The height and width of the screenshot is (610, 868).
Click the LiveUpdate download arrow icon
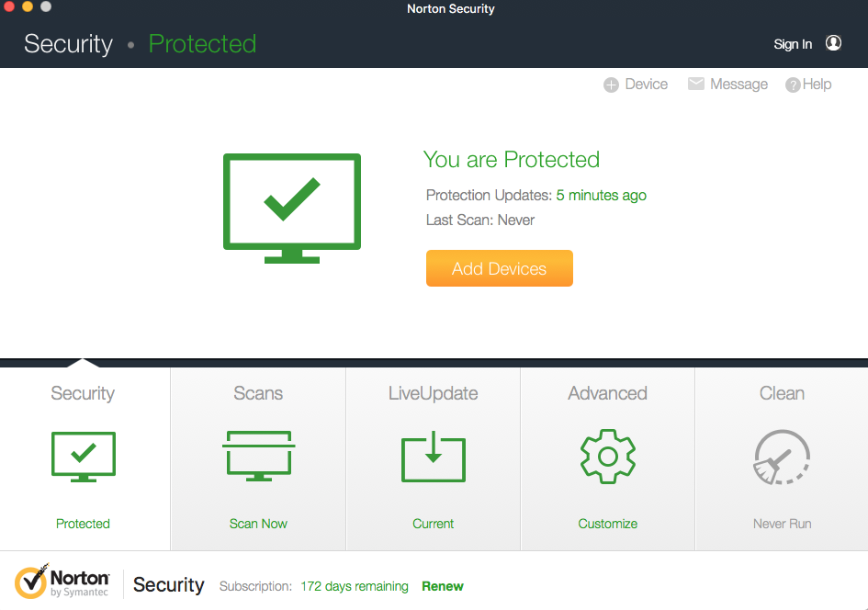point(434,456)
